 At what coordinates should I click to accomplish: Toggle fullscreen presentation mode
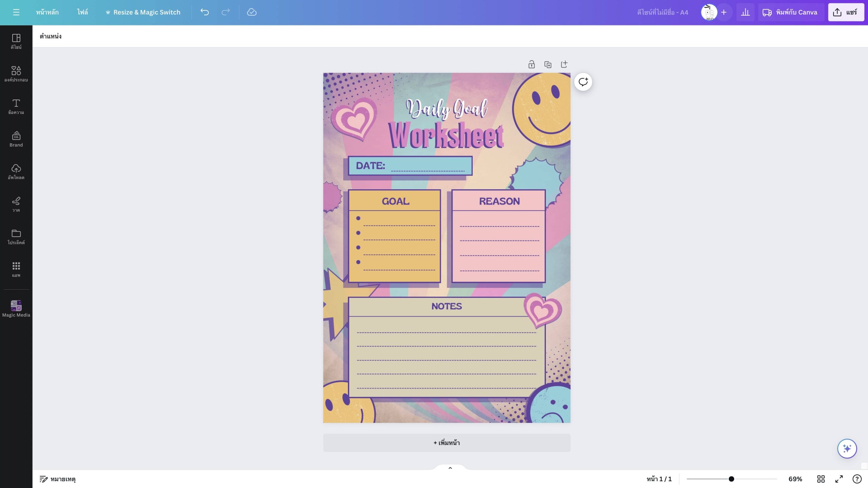click(839, 479)
